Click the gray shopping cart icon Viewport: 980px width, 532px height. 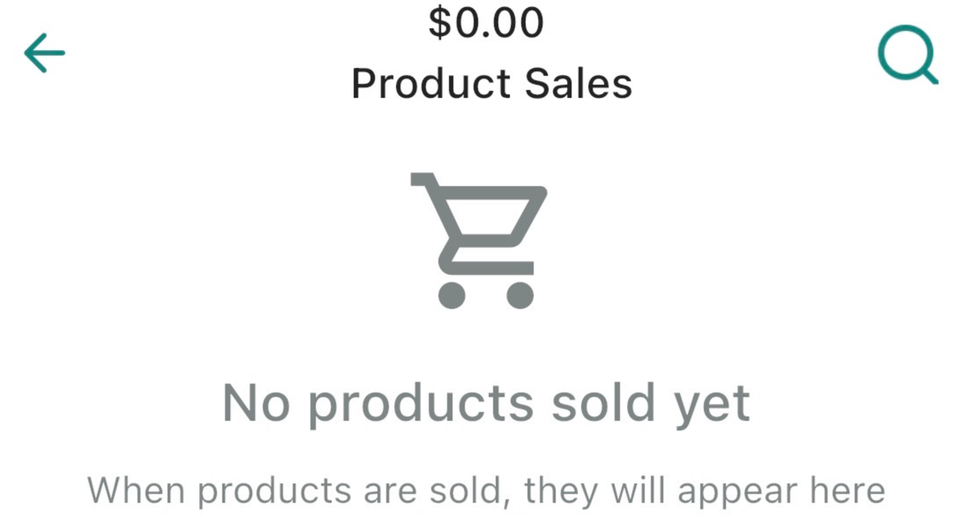(479, 240)
